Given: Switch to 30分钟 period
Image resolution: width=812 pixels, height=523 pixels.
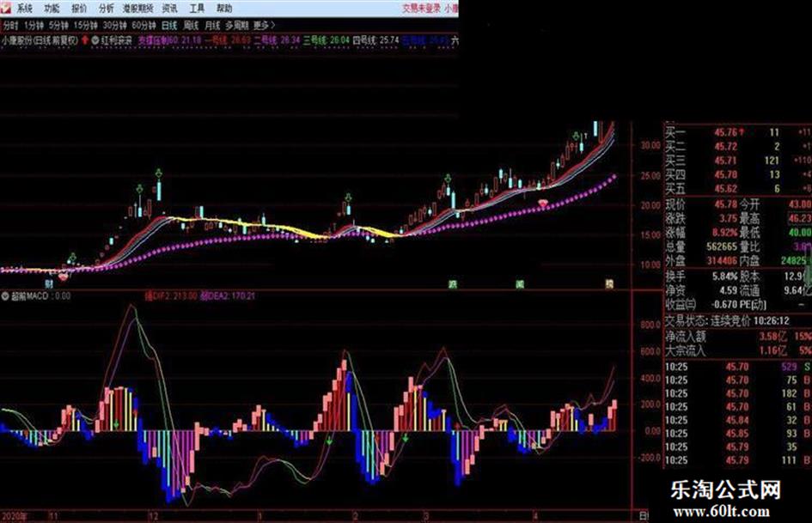Looking at the screenshot, I should coord(114,25).
